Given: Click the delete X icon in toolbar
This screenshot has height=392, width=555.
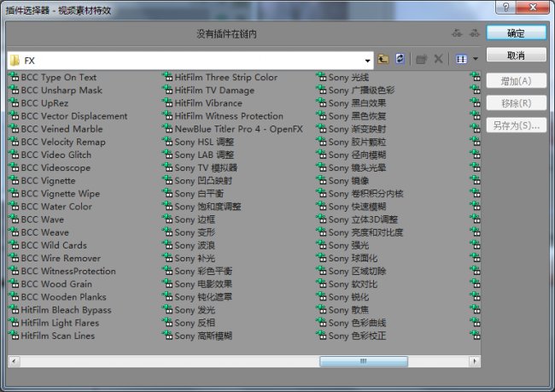Looking at the screenshot, I should click(438, 59).
